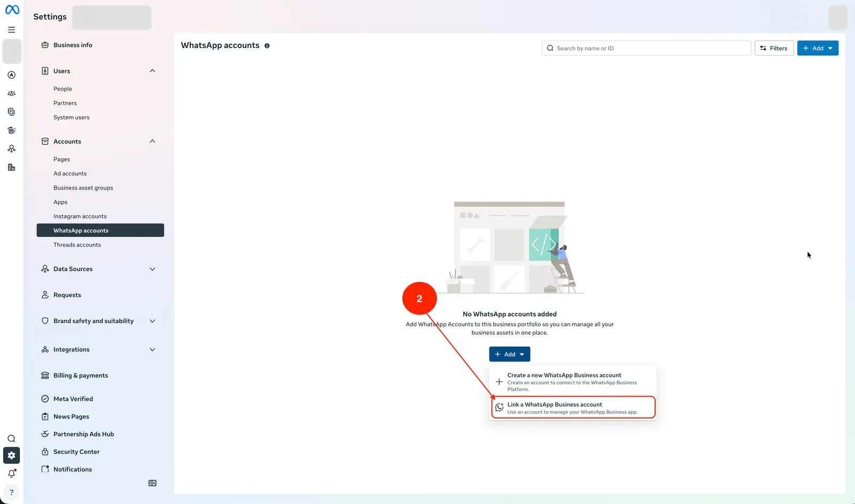Open Instagram accounts page
Viewport: 855px width, 504px height.
pos(80,216)
